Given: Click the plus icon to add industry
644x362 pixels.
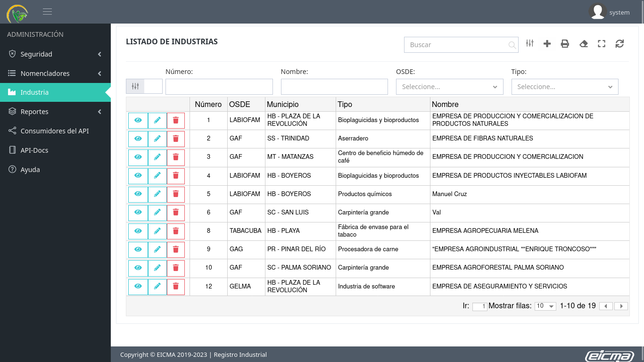Looking at the screenshot, I should pos(547,44).
